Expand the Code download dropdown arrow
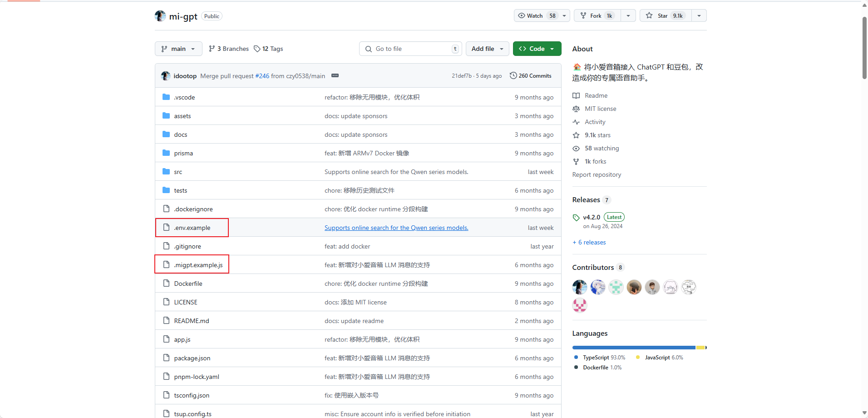Viewport: 868px width, 418px height. [x=552, y=49]
